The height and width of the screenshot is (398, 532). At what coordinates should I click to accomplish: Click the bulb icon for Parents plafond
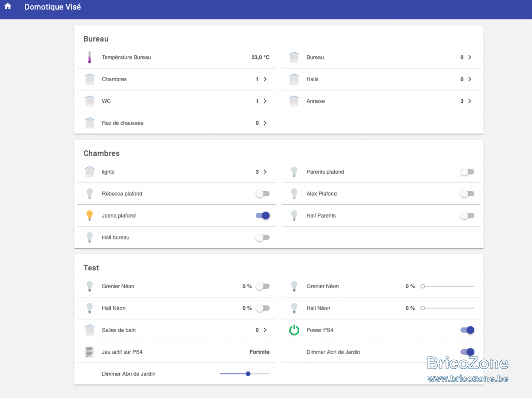[294, 172]
